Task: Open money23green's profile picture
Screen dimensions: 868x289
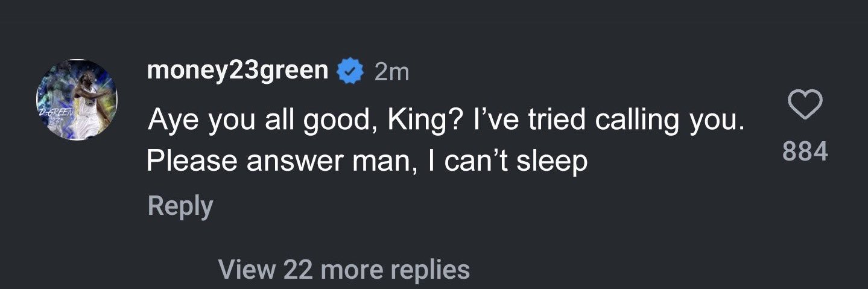Action: click(x=77, y=100)
